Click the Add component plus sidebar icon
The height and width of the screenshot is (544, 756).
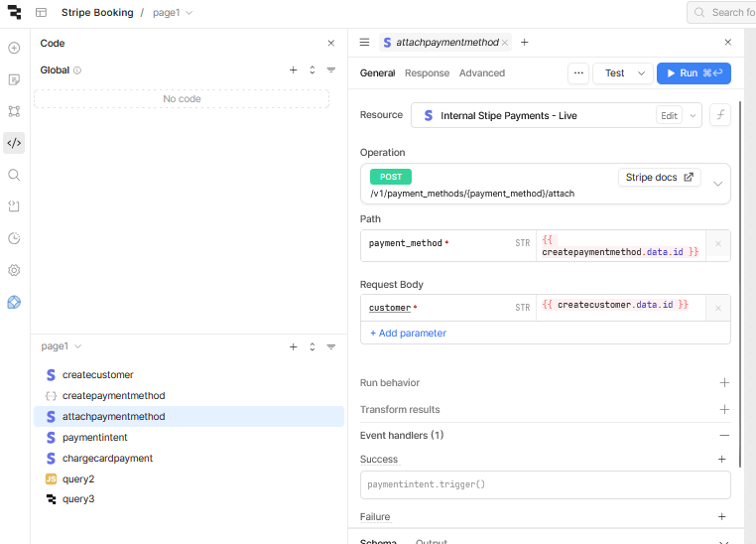pos(14,48)
